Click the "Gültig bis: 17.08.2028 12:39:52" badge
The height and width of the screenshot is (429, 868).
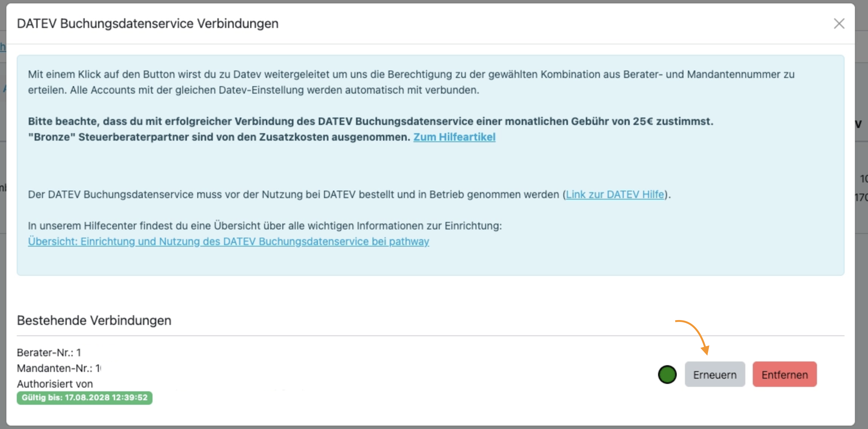[x=85, y=398]
